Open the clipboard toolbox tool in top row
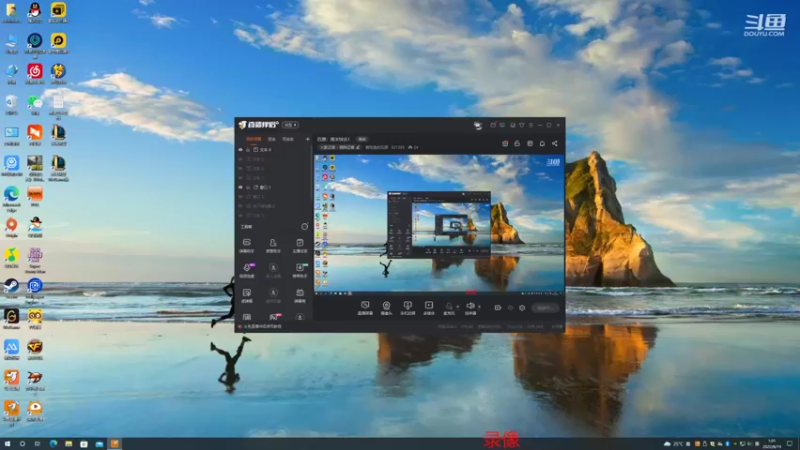This screenshot has height=450, width=800. click(x=299, y=245)
